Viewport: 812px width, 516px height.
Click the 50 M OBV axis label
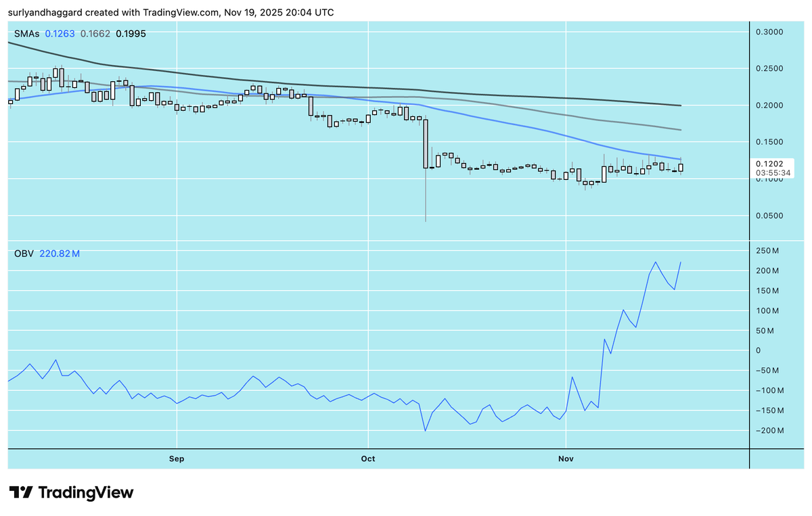(765, 331)
